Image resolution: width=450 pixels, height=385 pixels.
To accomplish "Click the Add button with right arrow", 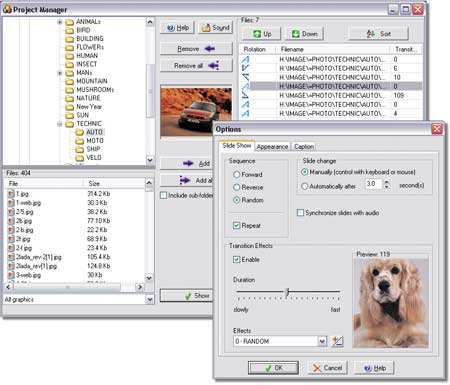I will 187,163.
